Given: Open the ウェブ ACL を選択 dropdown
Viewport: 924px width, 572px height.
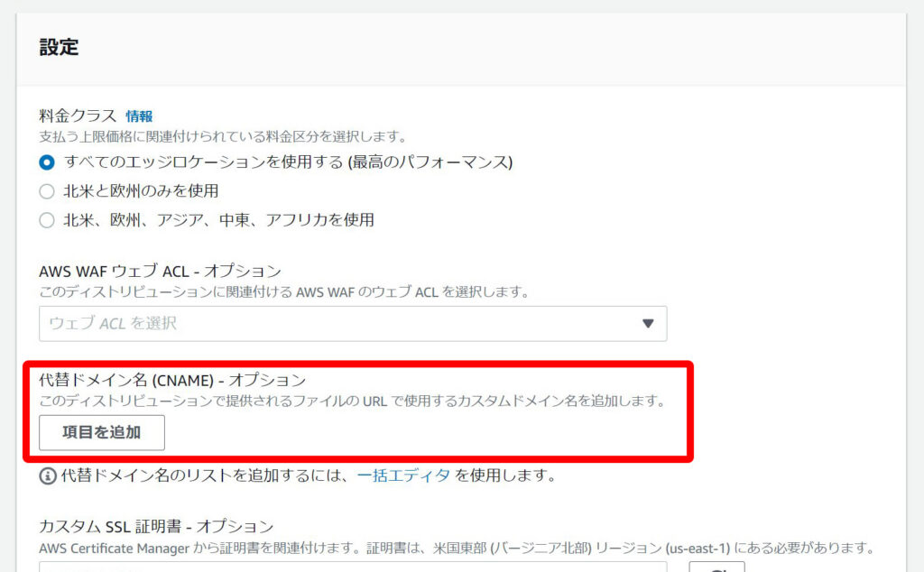Looking at the screenshot, I should [x=352, y=324].
